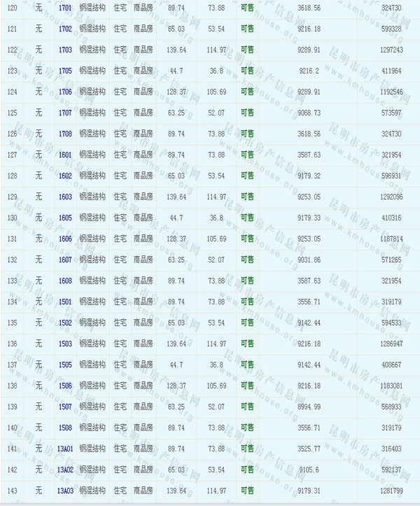
Task: Click room 1503 link
Action: click(x=65, y=344)
